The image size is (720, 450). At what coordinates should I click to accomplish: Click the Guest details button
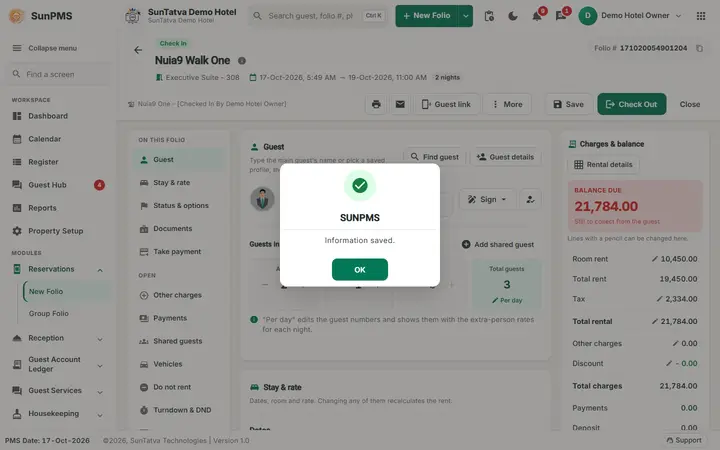(x=505, y=157)
